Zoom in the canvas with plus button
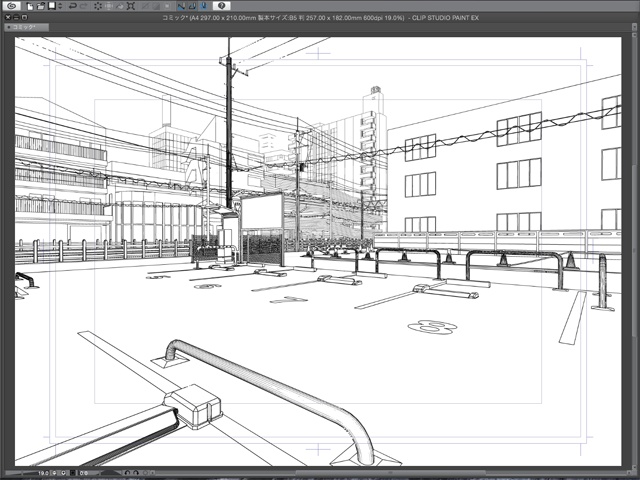Screen dimensions: 640x480 (x=63, y=473)
